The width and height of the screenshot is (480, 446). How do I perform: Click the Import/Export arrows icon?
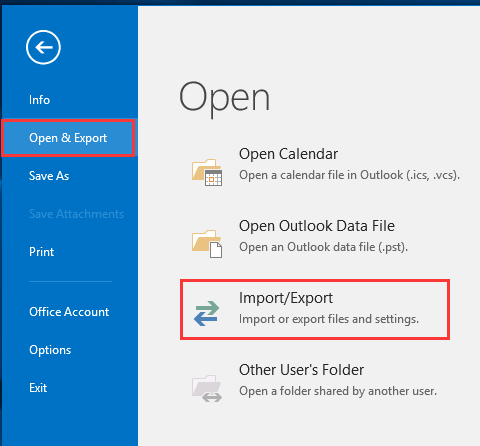[207, 313]
